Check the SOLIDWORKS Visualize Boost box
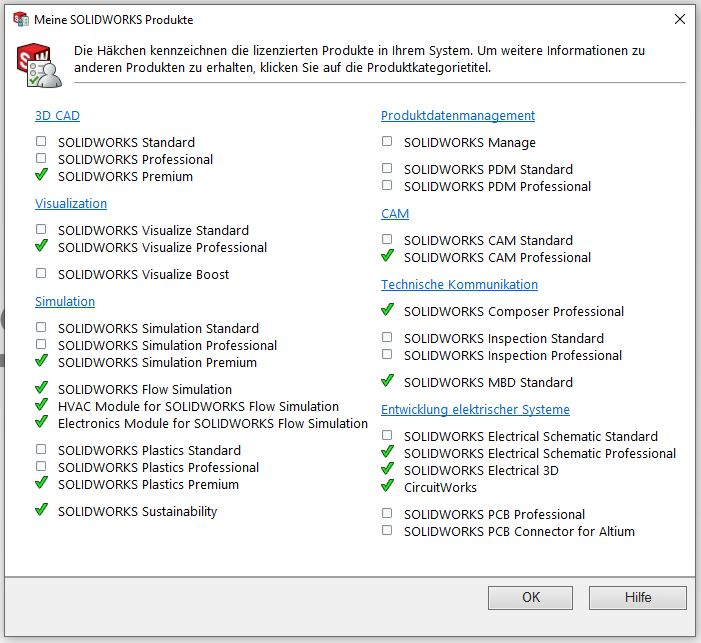Screen dimensions: 701x643 (41, 273)
